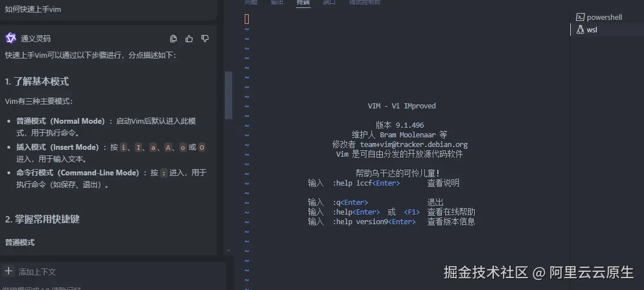Click the question text 如何快速上手vim
644x290 pixels.
pos(33,9)
